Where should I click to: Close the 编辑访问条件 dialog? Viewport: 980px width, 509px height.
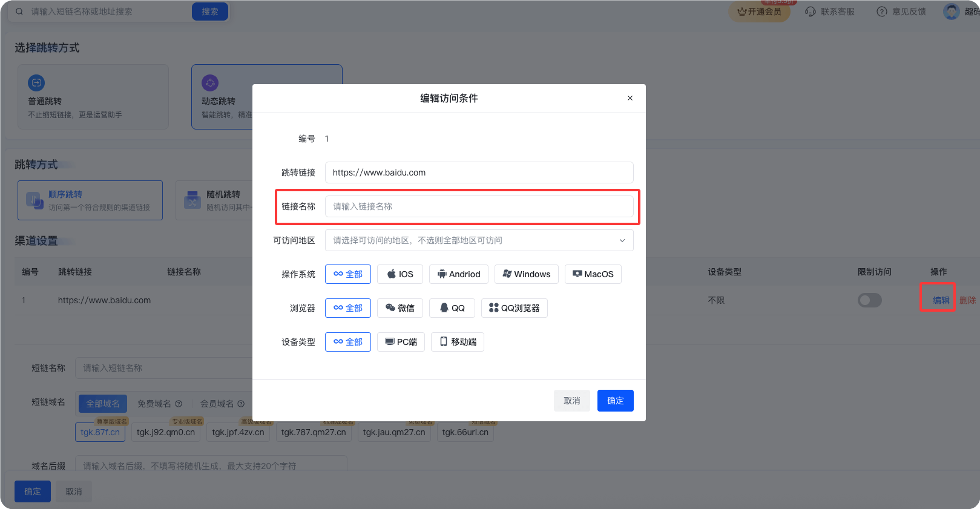point(630,98)
